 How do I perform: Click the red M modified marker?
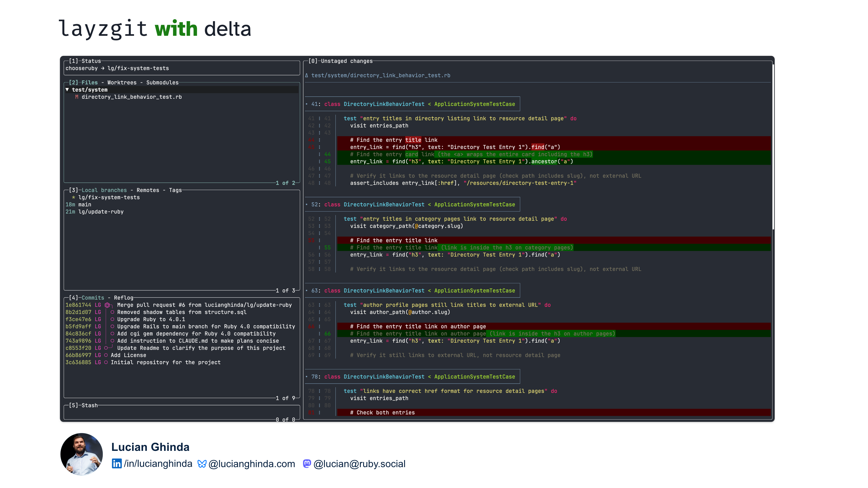point(76,97)
